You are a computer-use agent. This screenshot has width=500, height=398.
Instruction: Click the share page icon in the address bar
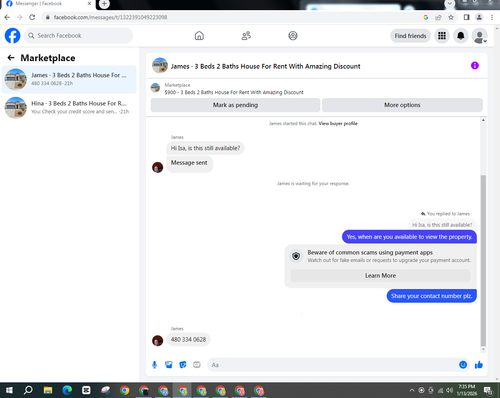(438, 17)
